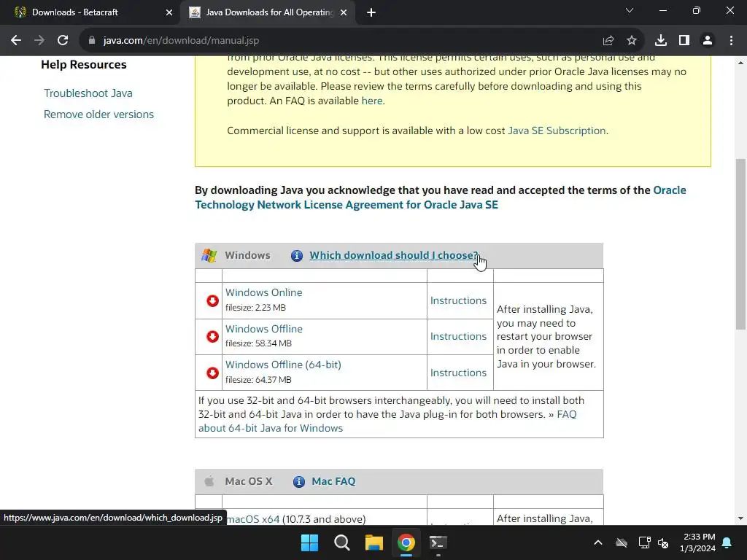The width and height of the screenshot is (747, 560).
Task: Show hidden system tray icons chevron
Action: point(598,542)
